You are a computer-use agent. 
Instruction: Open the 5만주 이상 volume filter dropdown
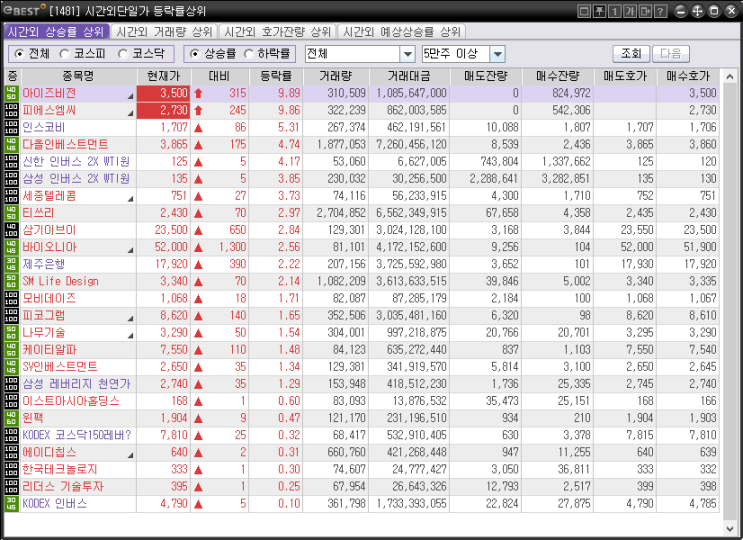tap(497, 54)
